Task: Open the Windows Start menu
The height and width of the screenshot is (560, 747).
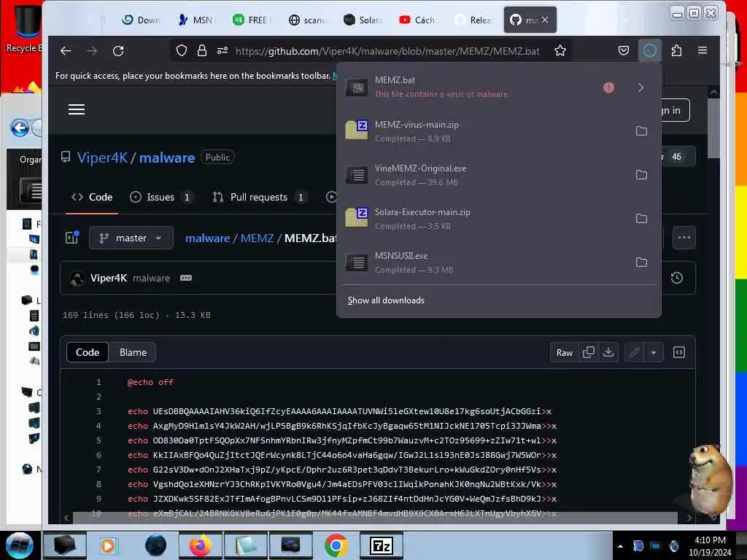Action: pos(19,545)
